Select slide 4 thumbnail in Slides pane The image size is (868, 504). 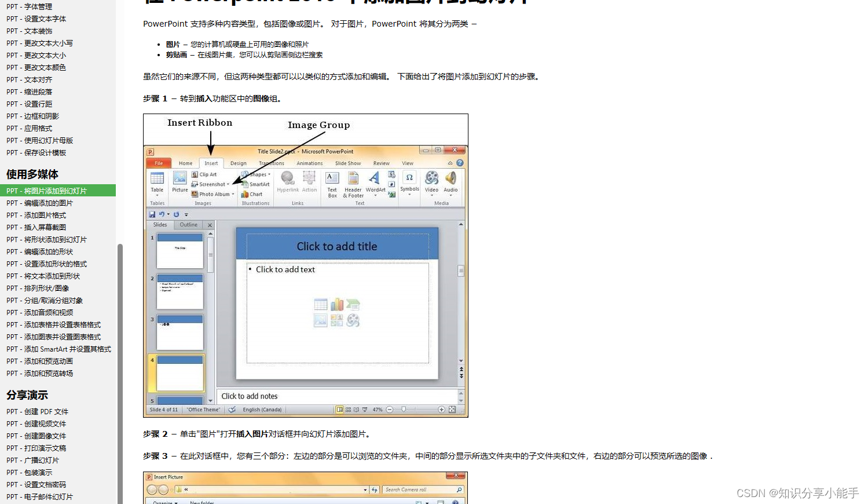point(180,374)
